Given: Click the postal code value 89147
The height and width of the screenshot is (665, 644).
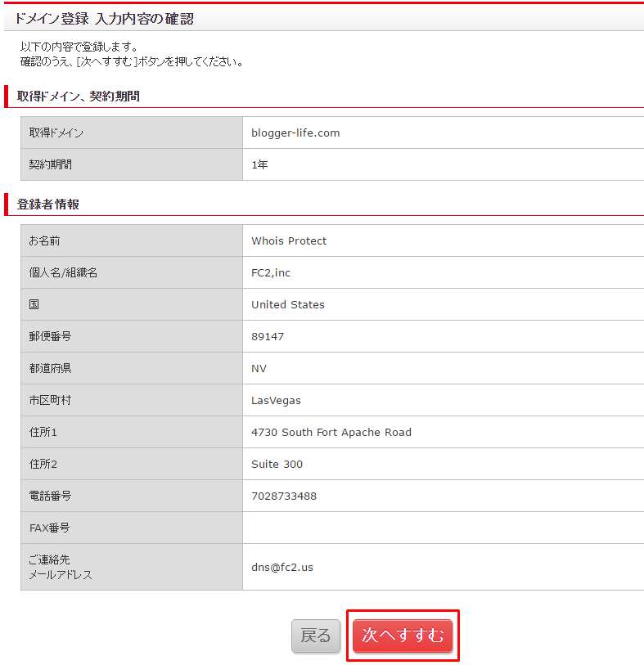Looking at the screenshot, I should [268, 337].
